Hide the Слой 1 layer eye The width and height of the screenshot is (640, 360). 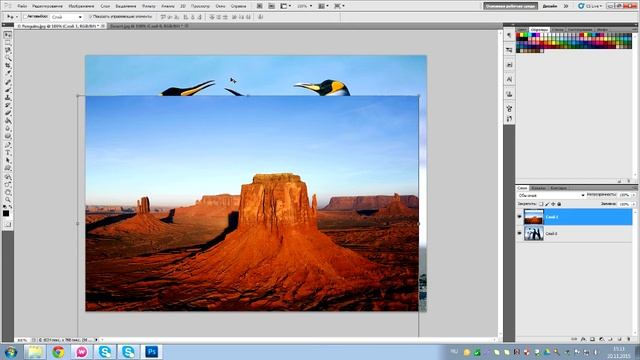point(520,217)
